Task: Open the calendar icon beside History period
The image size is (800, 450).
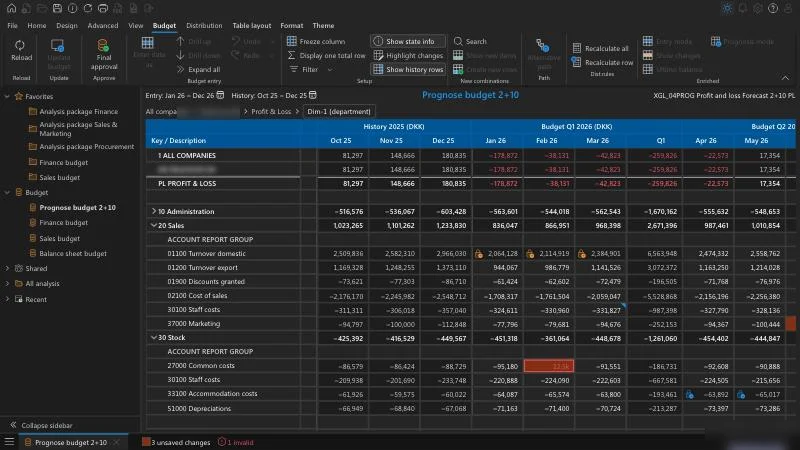Action: pos(313,95)
